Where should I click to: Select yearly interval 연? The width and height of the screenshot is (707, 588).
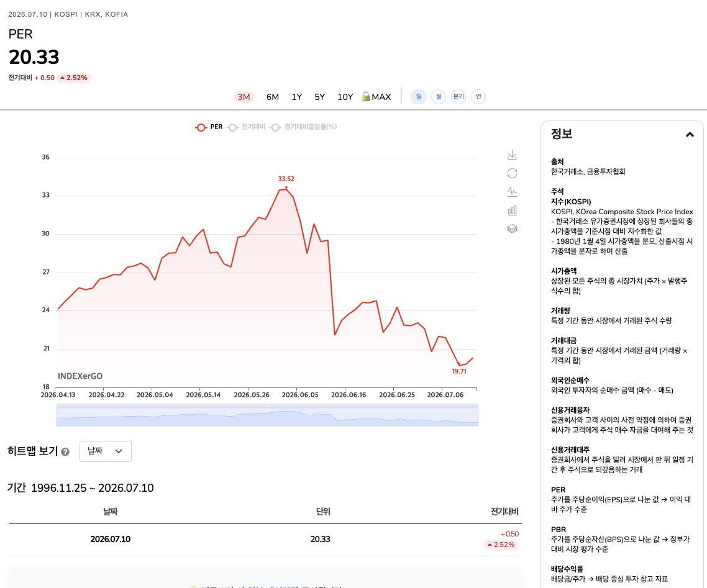pyautogui.click(x=478, y=96)
